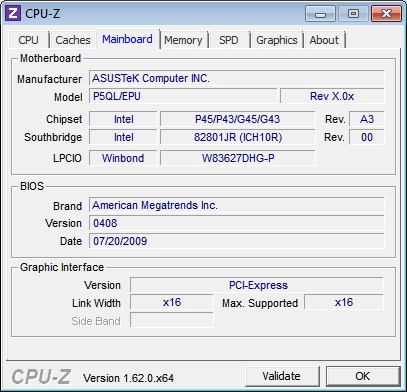Click the Max. Supported x16 value
The image size is (407, 392).
point(344,303)
